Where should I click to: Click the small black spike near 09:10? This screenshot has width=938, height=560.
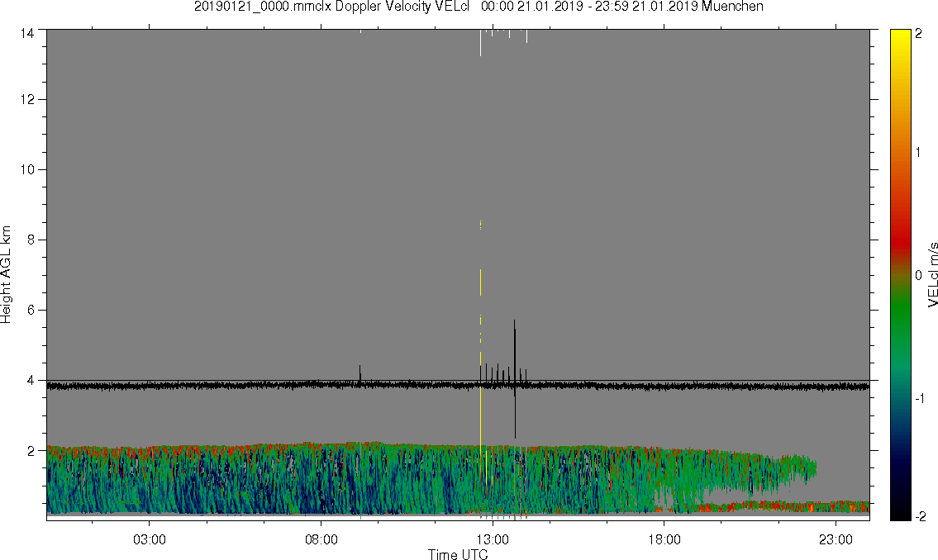pyautogui.click(x=359, y=374)
